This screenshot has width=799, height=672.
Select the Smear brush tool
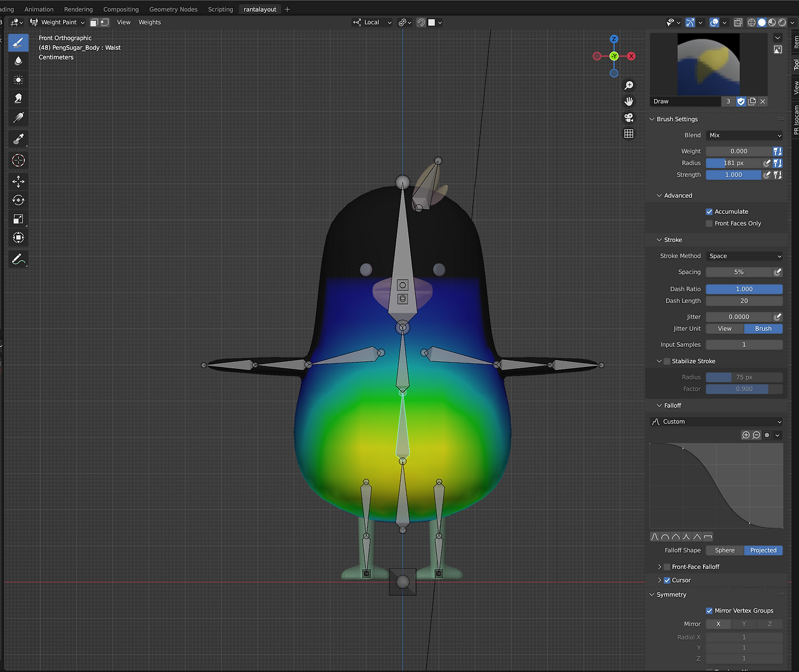pyautogui.click(x=18, y=99)
